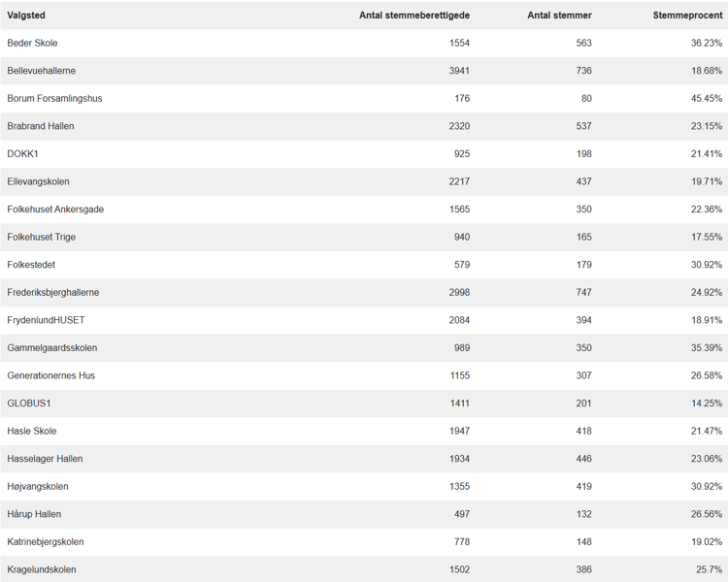This screenshot has width=728, height=582.
Task: Click the Valgsted column header
Action: point(26,16)
